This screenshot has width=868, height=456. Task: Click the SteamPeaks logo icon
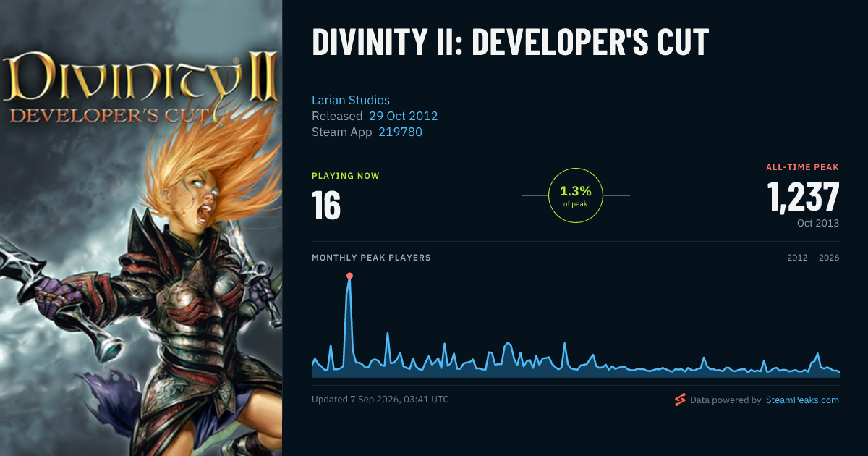(x=679, y=400)
